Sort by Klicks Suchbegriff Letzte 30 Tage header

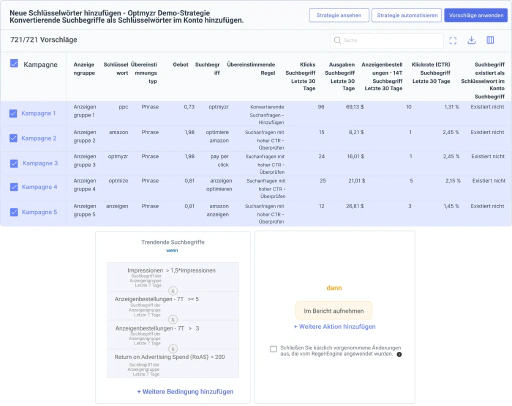(300, 76)
